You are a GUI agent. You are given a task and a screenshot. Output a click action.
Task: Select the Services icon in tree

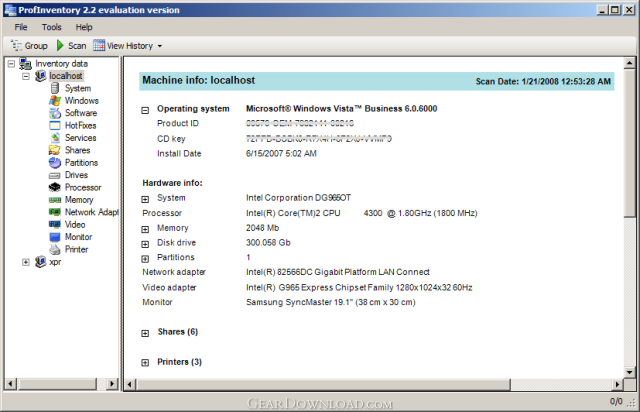tap(55, 138)
